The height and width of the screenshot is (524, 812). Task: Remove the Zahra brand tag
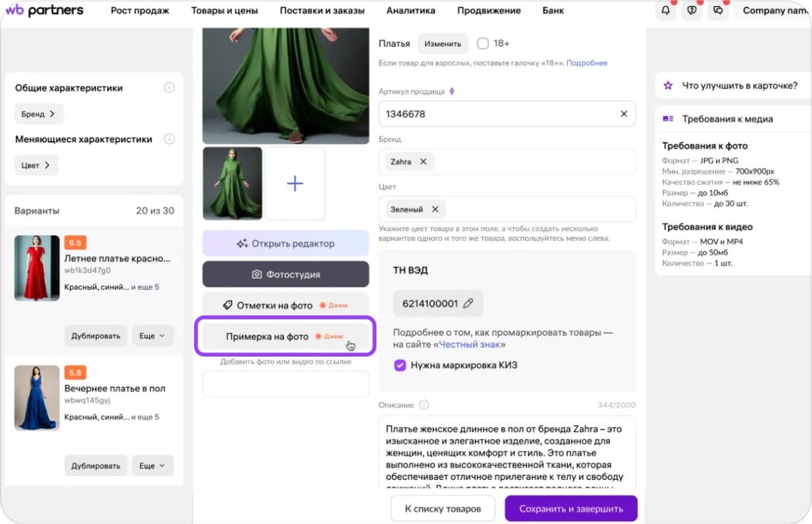[x=423, y=162]
